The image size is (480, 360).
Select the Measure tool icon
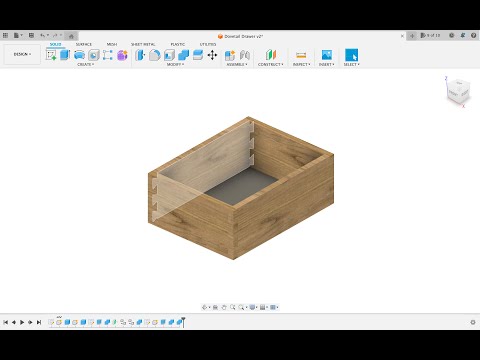click(x=301, y=55)
